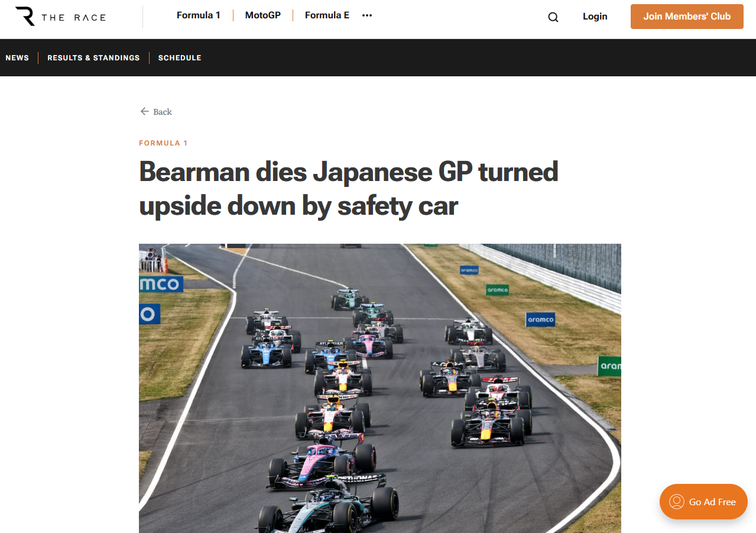This screenshot has height=533, width=756.
Task: Switch to the NEWS tab
Action: click(17, 58)
